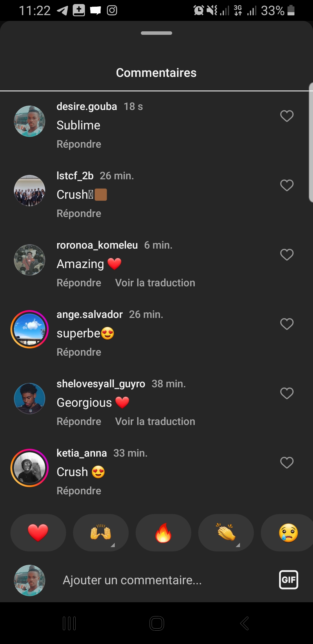313x644 pixels.
Task: Choose raised hands emoji reaction
Action: click(101, 533)
